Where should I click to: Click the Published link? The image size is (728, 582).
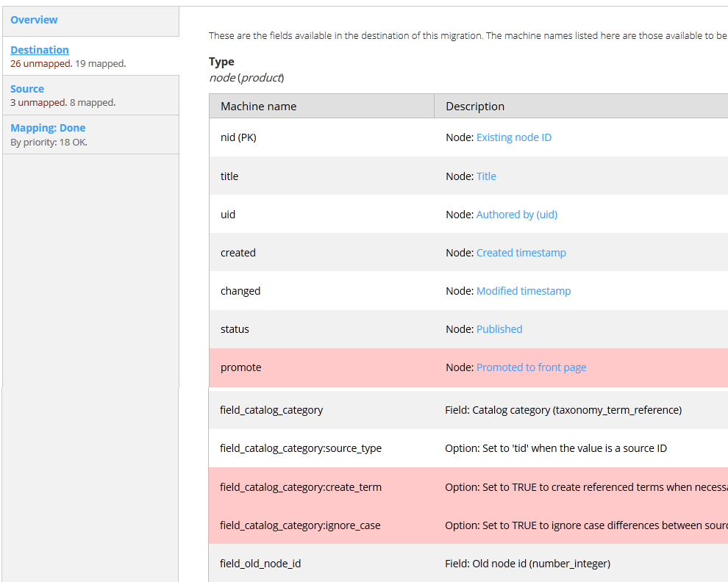[x=499, y=329]
